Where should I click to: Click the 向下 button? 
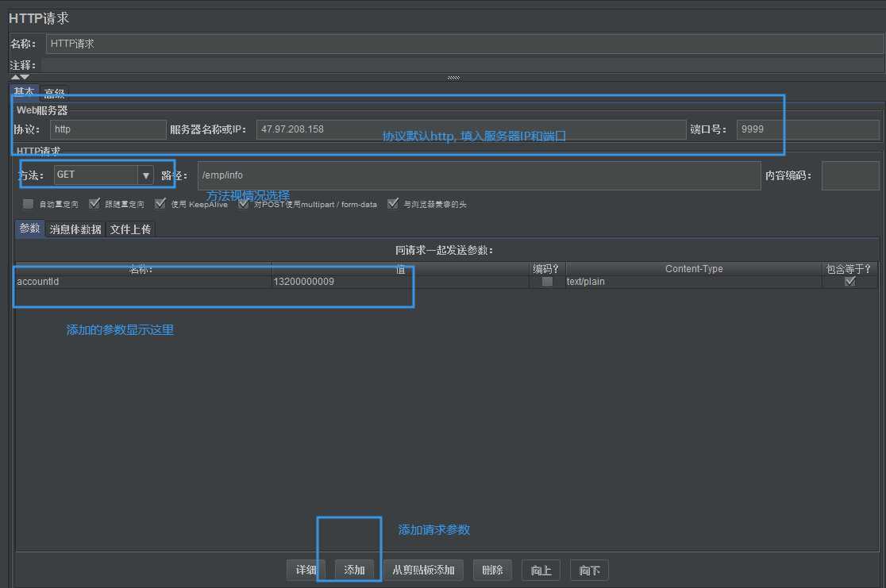(589, 570)
